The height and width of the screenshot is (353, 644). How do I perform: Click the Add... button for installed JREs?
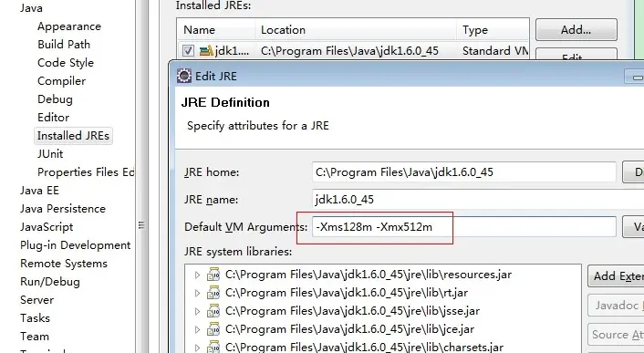(576, 29)
